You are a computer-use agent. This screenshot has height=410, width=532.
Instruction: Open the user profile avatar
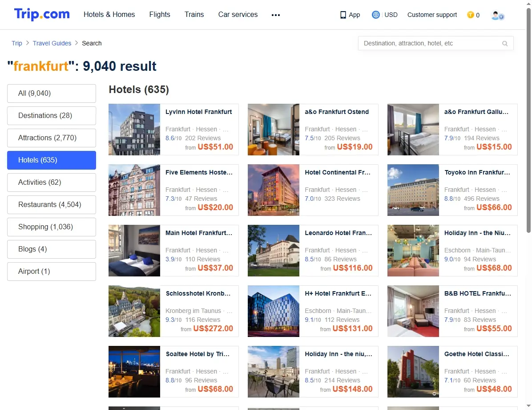point(498,15)
